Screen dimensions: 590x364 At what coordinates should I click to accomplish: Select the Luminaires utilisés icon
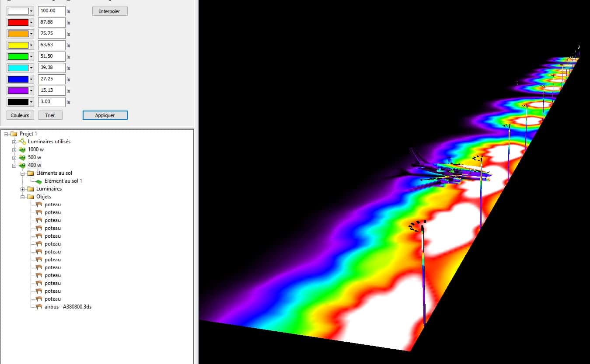(22, 142)
